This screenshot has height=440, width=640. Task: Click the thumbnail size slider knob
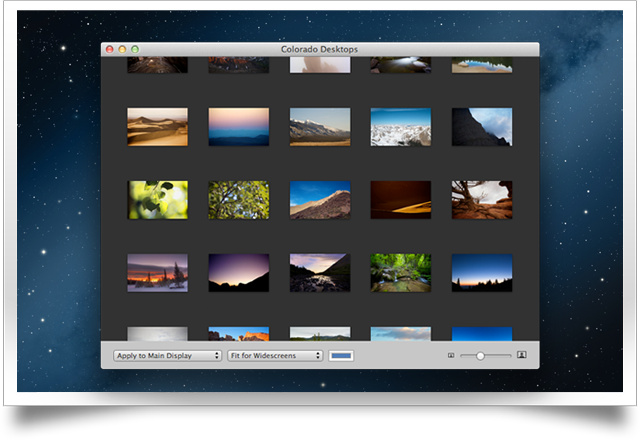click(x=480, y=356)
